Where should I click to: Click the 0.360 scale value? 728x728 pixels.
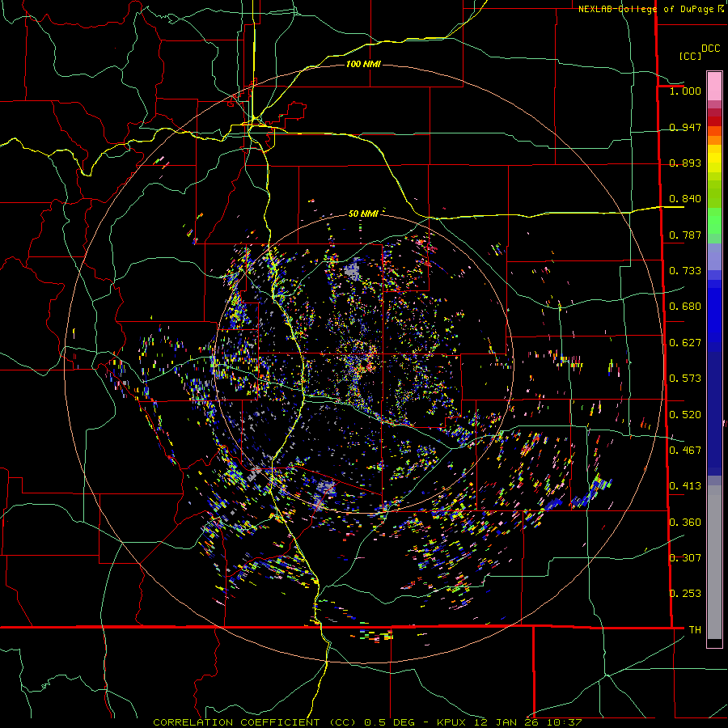[x=685, y=523]
